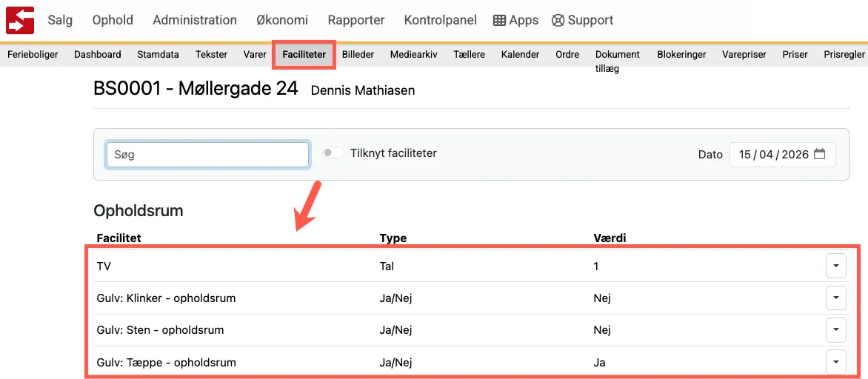Enable the Tilknyt faciliteter toggle

[333, 153]
